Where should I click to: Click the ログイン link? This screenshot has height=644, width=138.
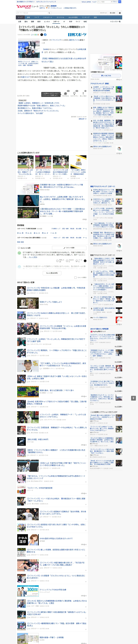click(x=42, y=8)
